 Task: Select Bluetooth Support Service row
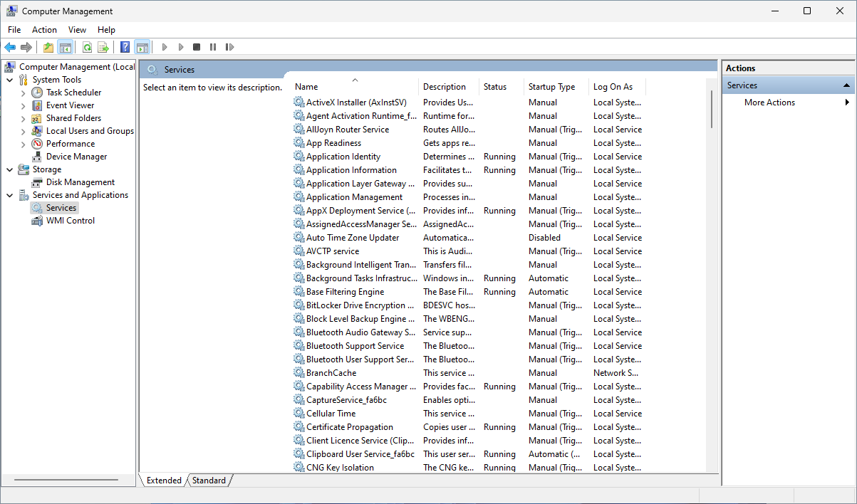click(x=468, y=346)
